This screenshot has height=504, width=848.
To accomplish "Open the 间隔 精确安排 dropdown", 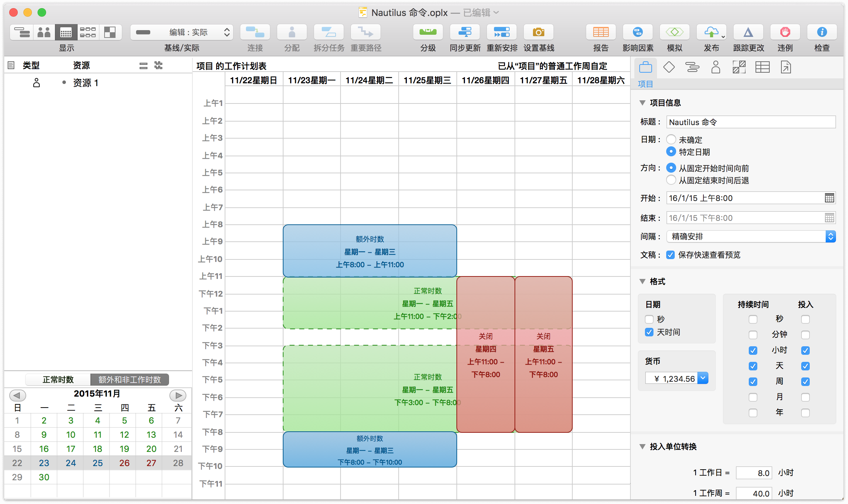I will point(751,236).
